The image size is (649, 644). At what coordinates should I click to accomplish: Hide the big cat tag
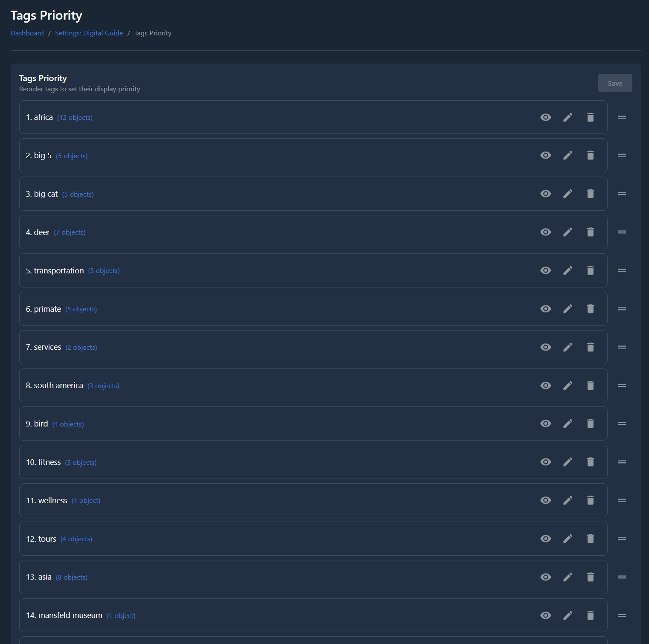(546, 194)
